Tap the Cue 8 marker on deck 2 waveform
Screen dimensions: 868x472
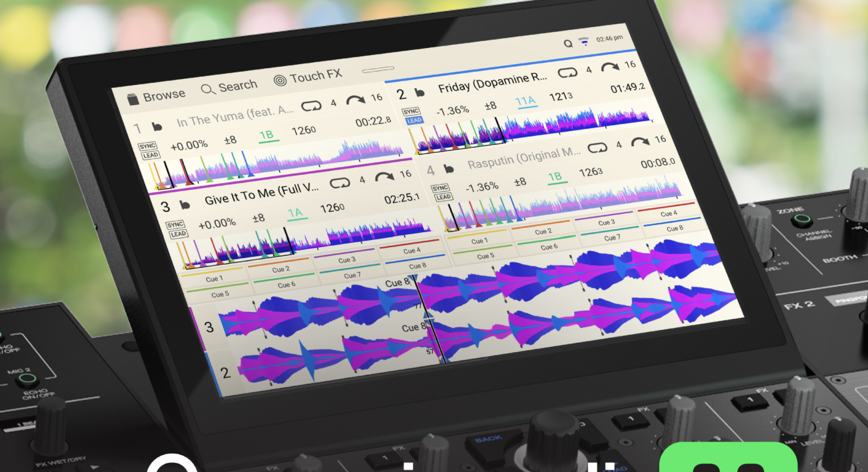(414, 328)
